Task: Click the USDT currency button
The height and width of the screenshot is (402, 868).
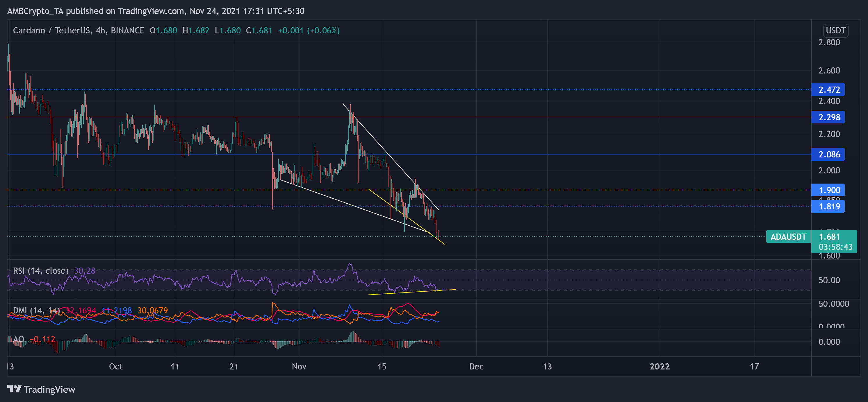Action: (x=835, y=30)
